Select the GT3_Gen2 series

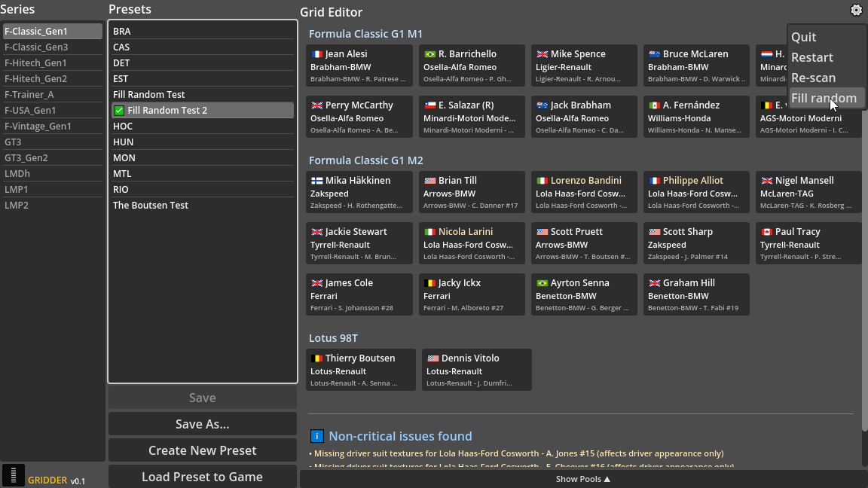[53, 157]
